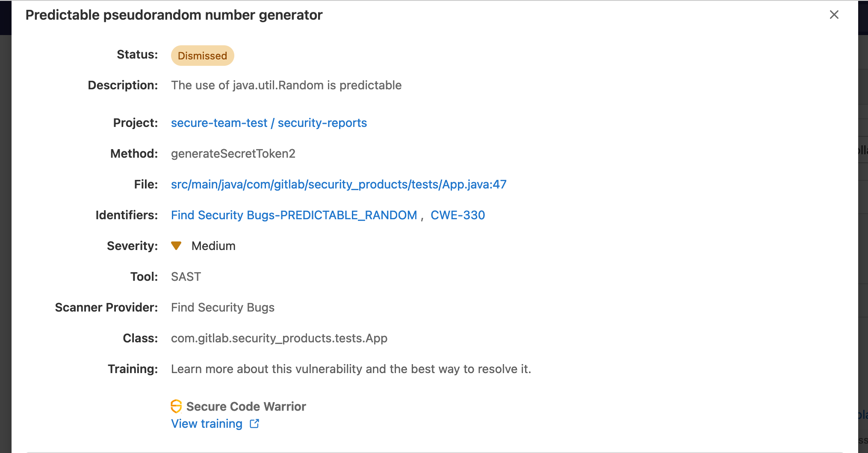Click the View training link
Viewport: 868px width, 453px height.
(x=207, y=424)
